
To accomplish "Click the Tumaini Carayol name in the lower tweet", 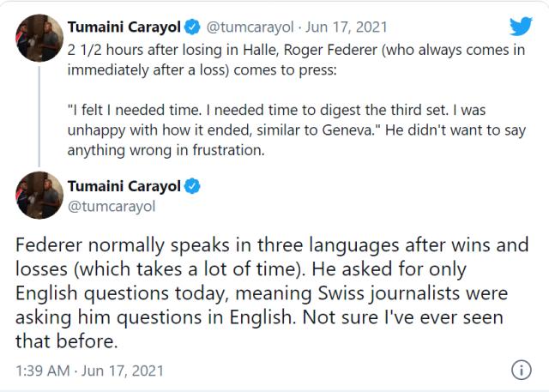I will tap(125, 185).
